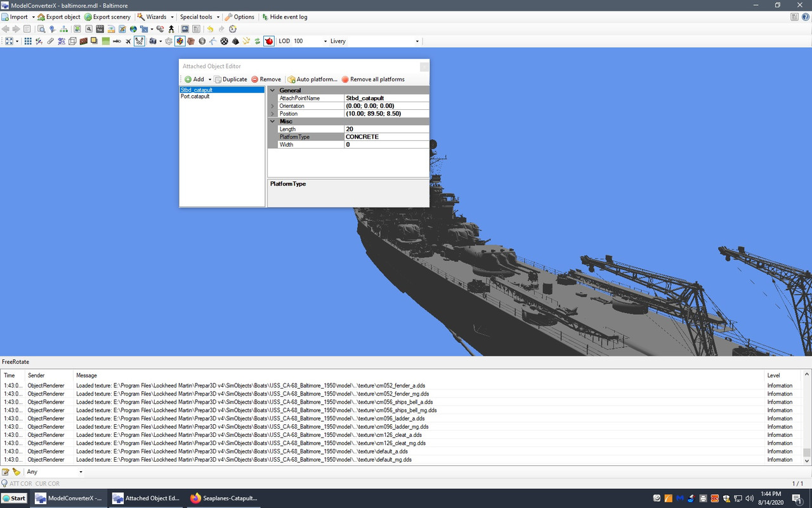Image resolution: width=812 pixels, height=508 pixels.
Task: Click the checkered ball icon
Action: click(224, 41)
